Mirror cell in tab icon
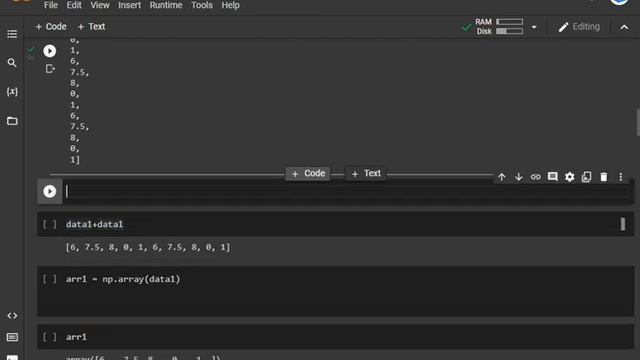 [x=587, y=177]
